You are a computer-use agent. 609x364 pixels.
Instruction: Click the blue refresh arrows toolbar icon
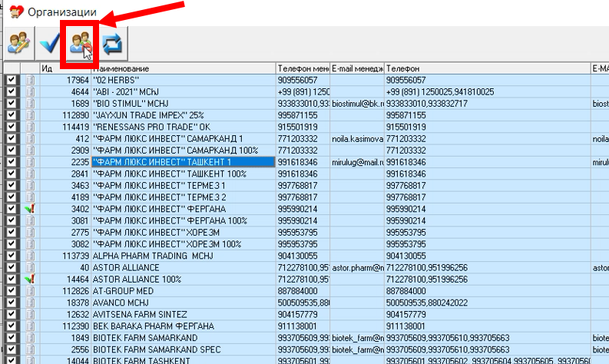pos(112,44)
